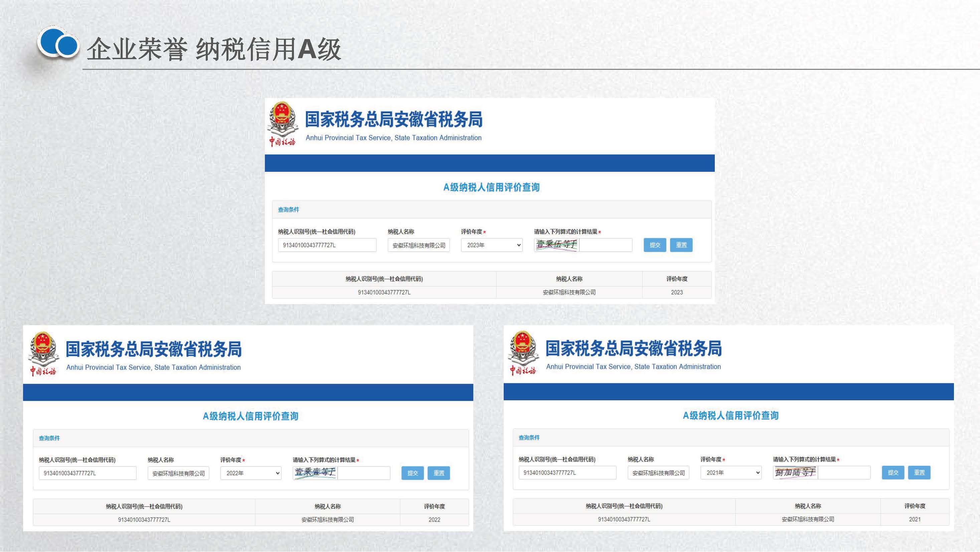Click result cell showing year 2023
The height and width of the screenshot is (552, 980).
point(677,292)
